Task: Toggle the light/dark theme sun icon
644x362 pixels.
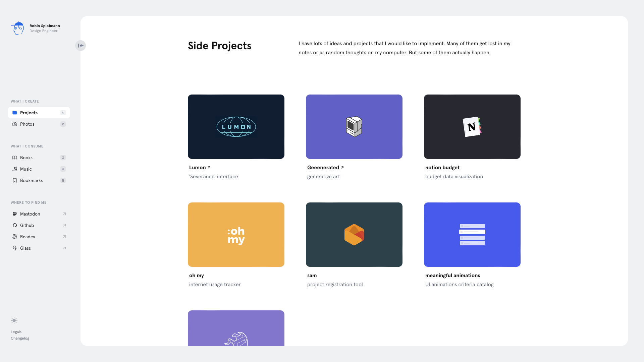Action: click(x=14, y=320)
